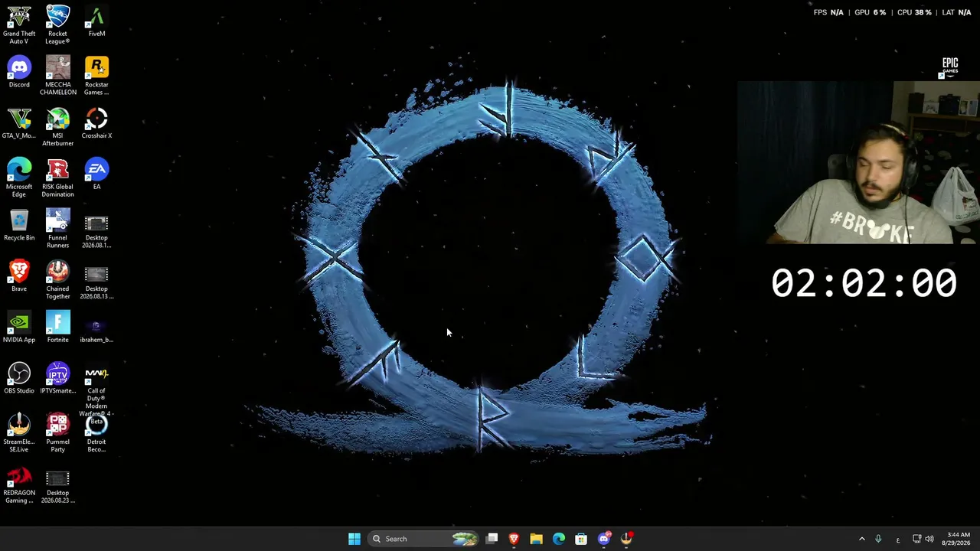Select the Crosshair X desktop icon
The height and width of the screenshot is (551, 980).
[x=96, y=123]
